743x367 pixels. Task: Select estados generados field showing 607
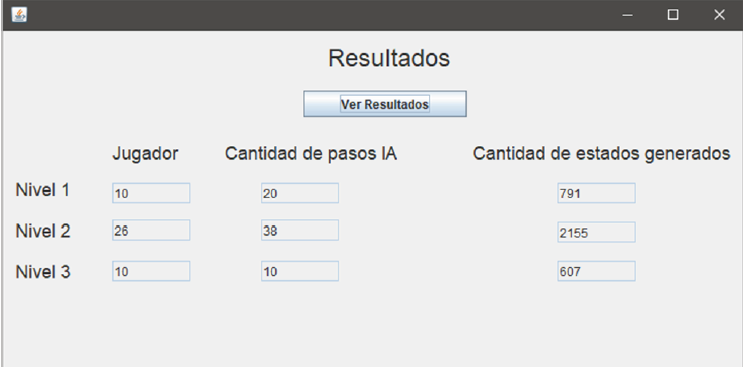tap(597, 271)
